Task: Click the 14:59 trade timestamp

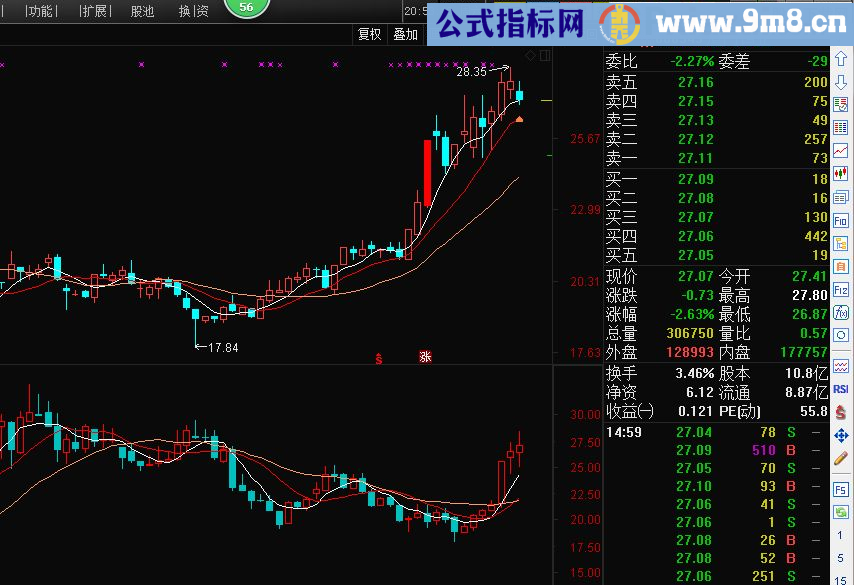Action: 624,432
